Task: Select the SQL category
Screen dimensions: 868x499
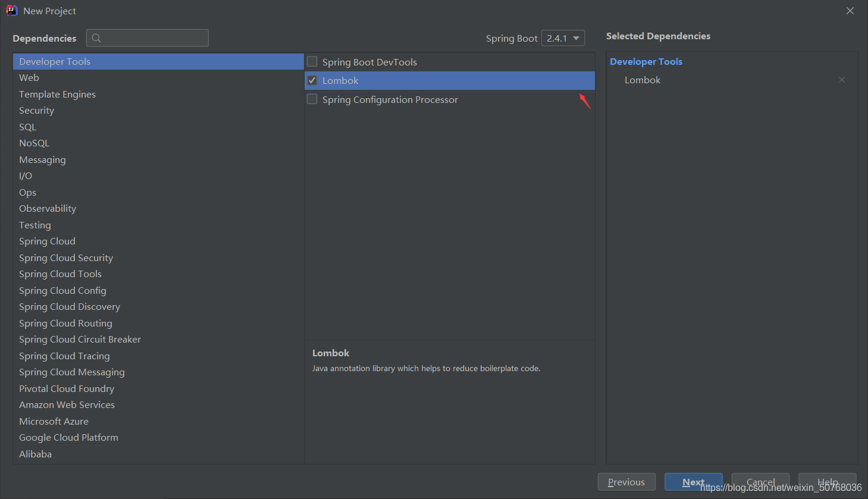Action: click(x=158, y=127)
